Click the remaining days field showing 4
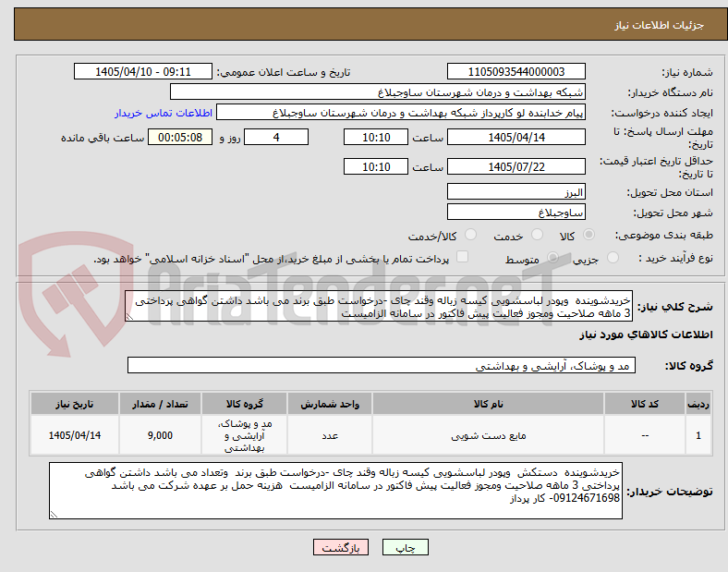This screenshot has width=728, height=572. pyautogui.click(x=276, y=137)
